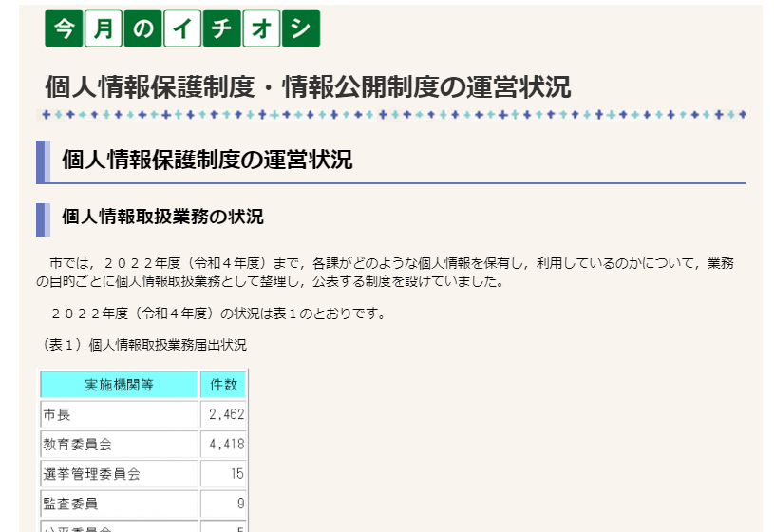Click the green '今' title tile

tap(64, 29)
